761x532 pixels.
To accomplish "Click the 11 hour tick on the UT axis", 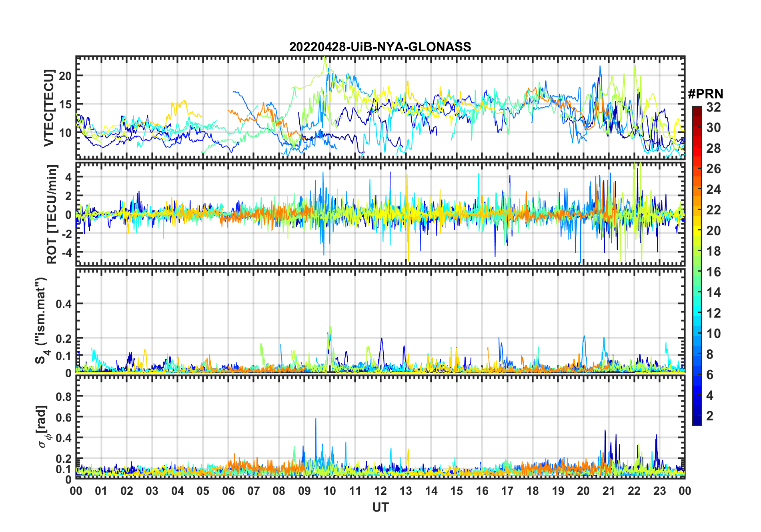I will coord(355,491).
